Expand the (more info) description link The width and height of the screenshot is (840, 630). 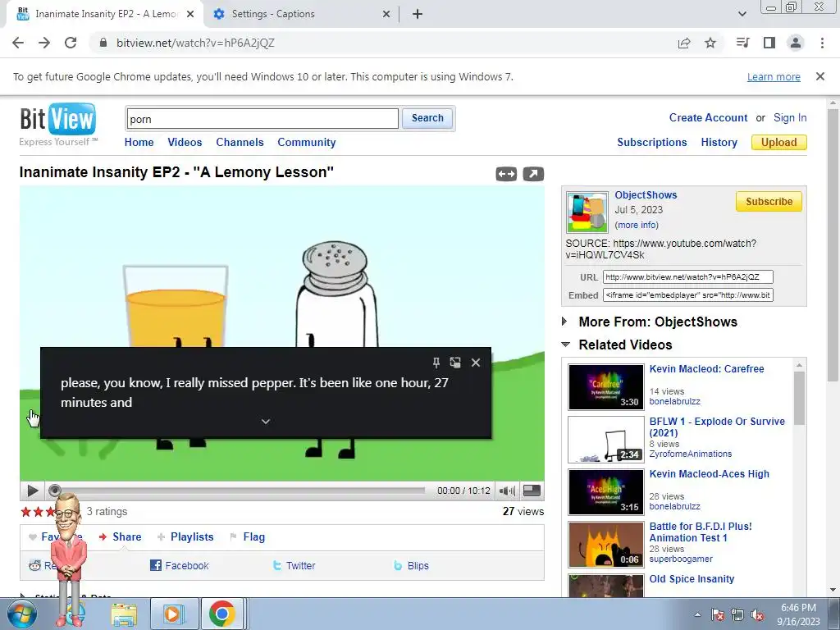[637, 225]
